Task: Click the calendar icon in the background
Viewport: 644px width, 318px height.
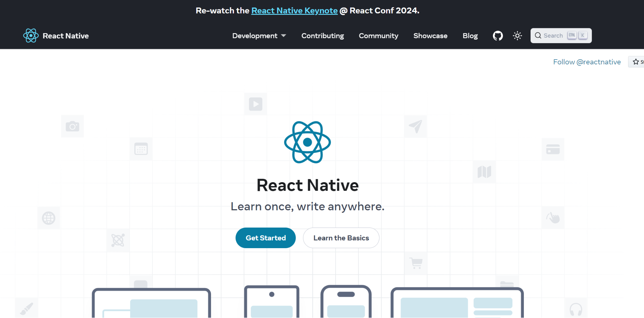Action: click(x=141, y=149)
